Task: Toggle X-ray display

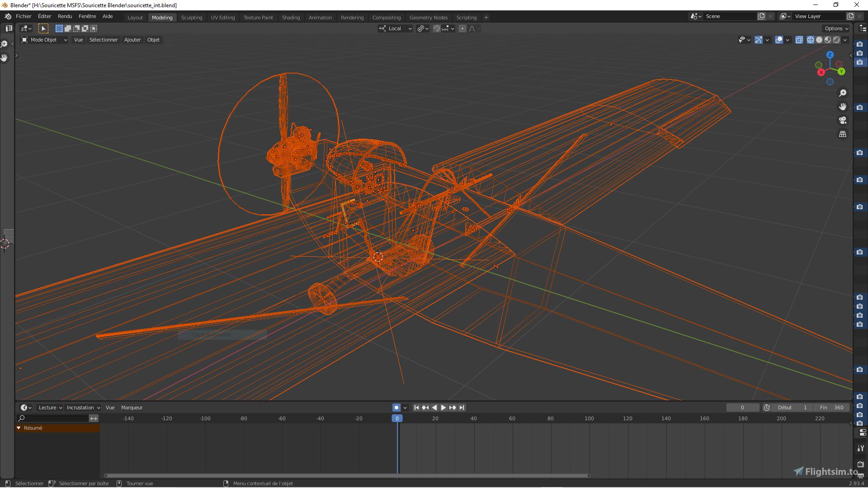Action: [799, 40]
